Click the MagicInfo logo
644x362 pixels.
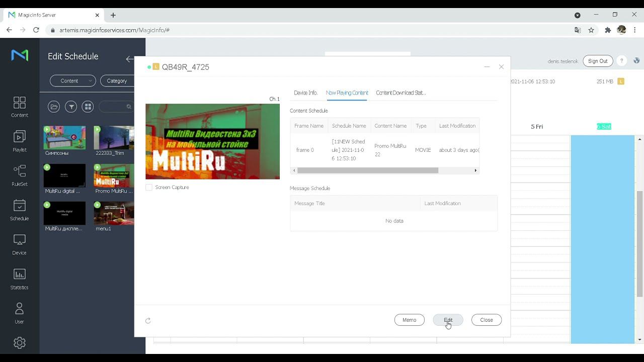(20, 55)
